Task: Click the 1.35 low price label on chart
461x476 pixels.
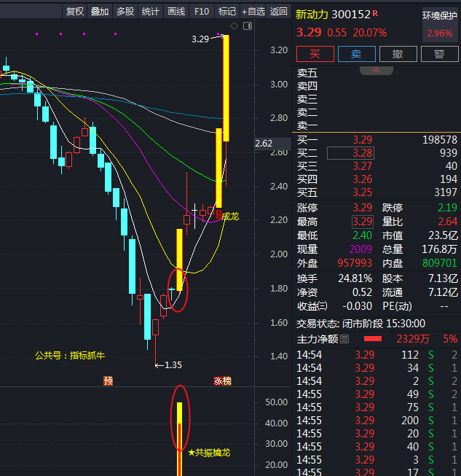Action: click(x=173, y=365)
